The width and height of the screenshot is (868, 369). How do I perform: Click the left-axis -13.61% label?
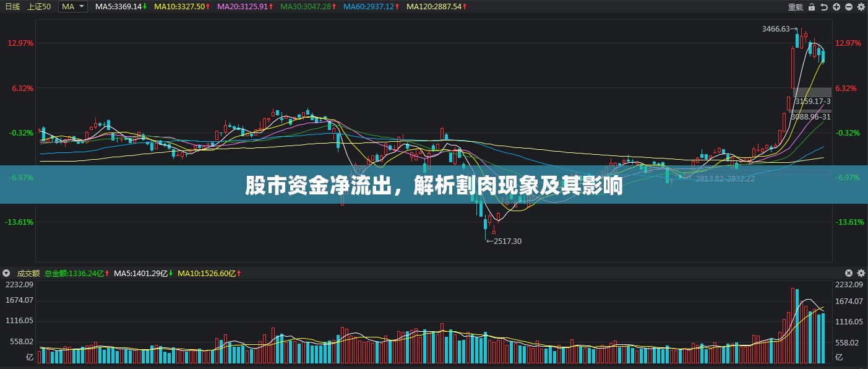(19, 222)
